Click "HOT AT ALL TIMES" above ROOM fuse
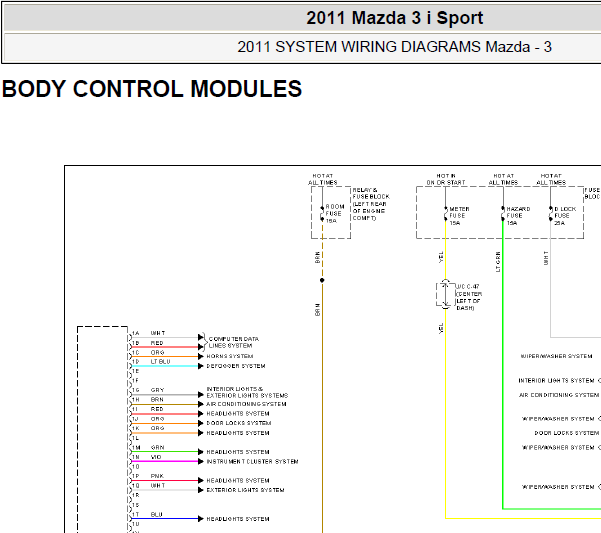601x533 pixels. [323, 179]
